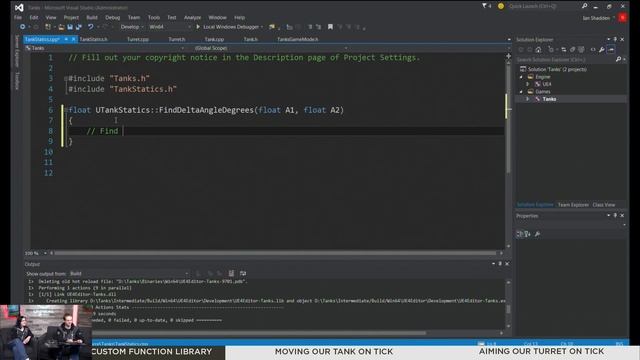Viewport: 640px width, 360px height.
Task: Toggle auto-hide pin on Properties panel
Action: (x=615, y=216)
